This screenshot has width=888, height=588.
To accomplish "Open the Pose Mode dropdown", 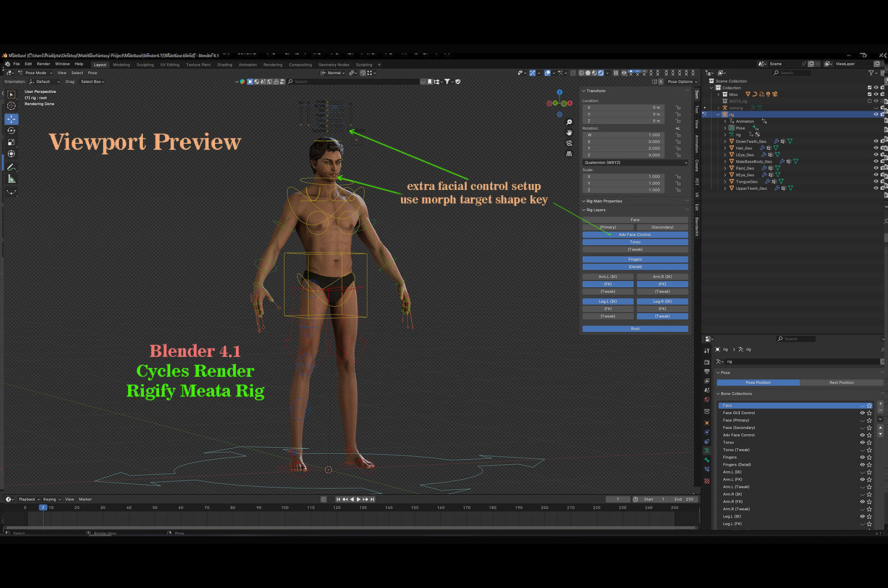I will coord(36,73).
